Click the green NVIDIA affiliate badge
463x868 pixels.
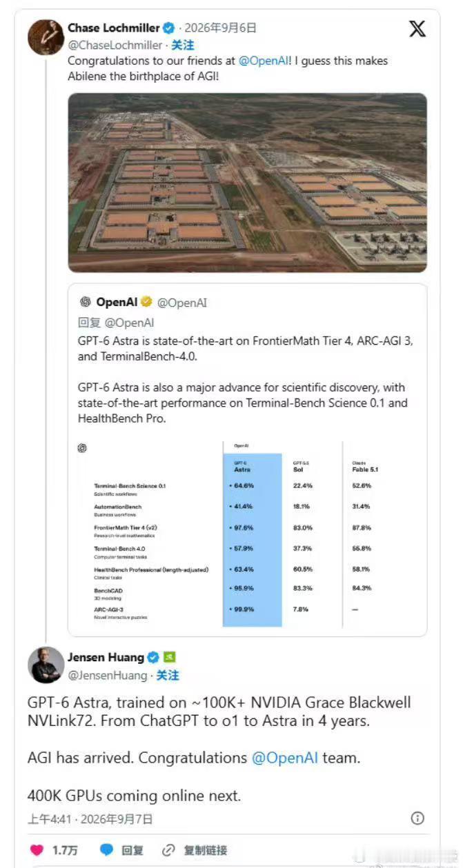click(170, 657)
